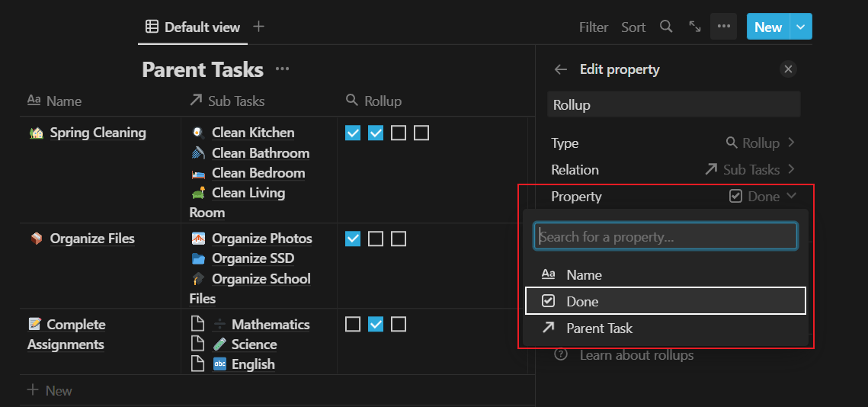Toggle fourth checkbox in Spring Cleaning rollup
Screen dimensions: 868x407
point(421,133)
